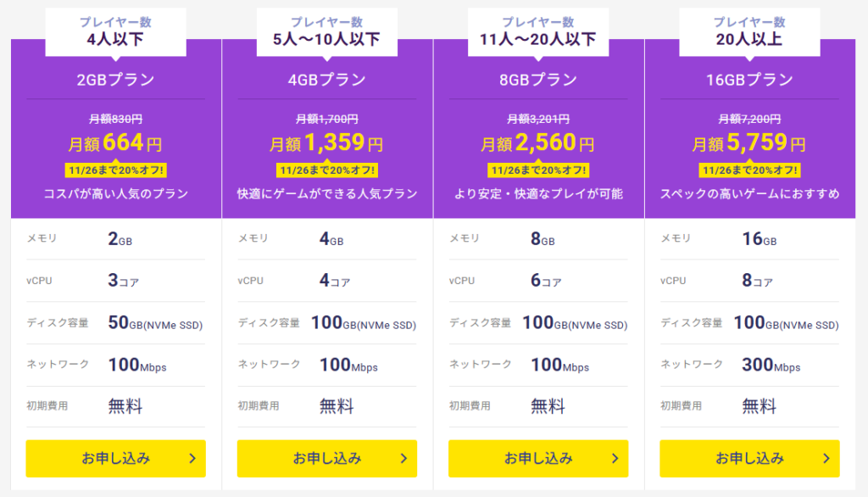Click the 20%オフ badge under 2,560円
Viewport: 868px width, 497px height.
(538, 170)
